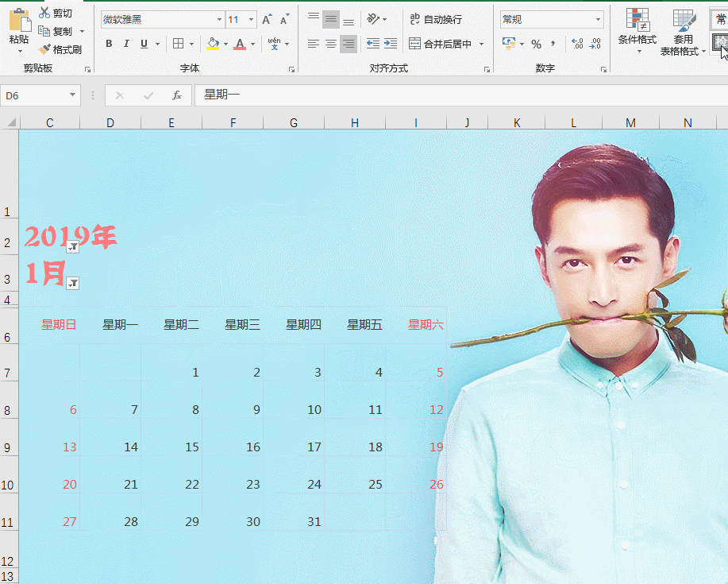Select the Format Painter (格式刷) tool
Screen dimensions: 728x584
(60, 49)
